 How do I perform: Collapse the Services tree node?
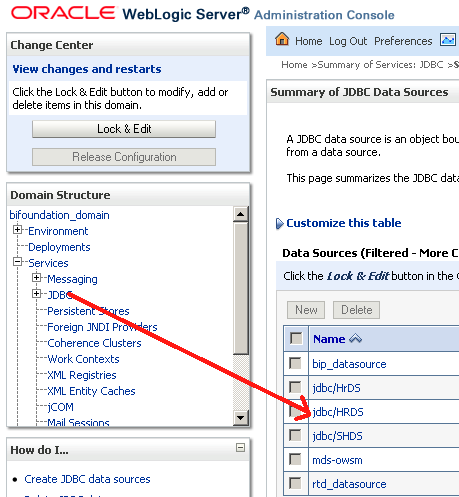18,262
